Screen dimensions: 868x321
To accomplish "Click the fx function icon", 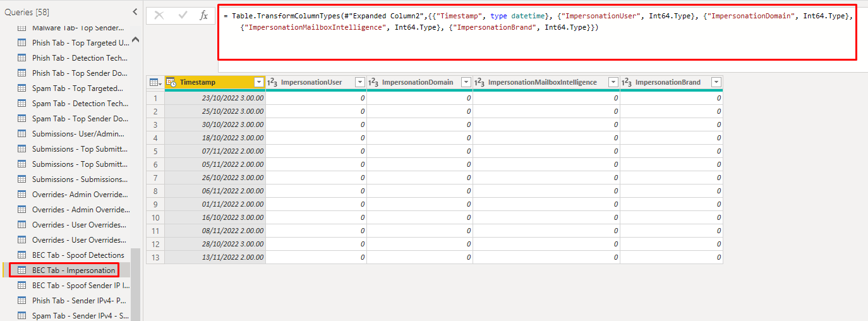I will tap(203, 16).
